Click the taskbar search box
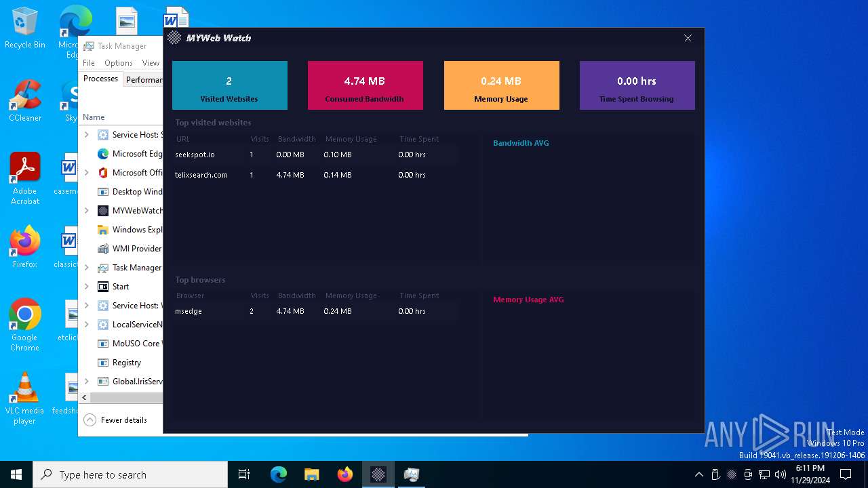Image resolution: width=868 pixels, height=488 pixels. point(130,474)
